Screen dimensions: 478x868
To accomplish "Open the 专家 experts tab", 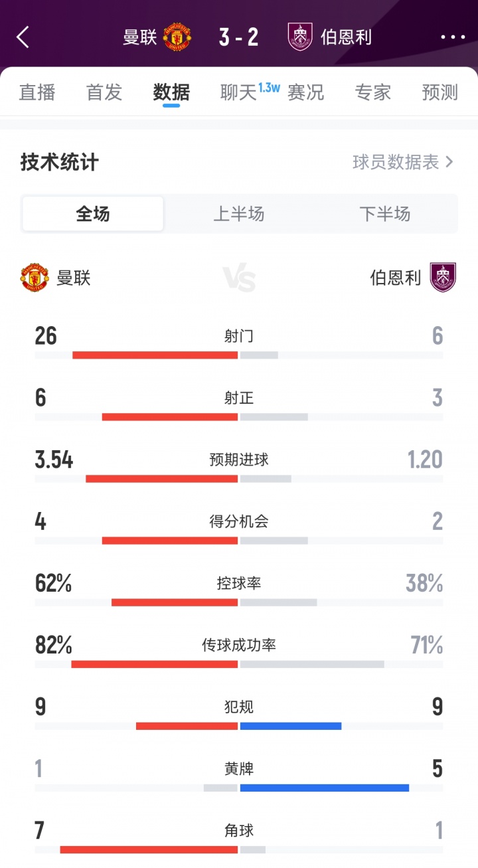I will [x=373, y=92].
